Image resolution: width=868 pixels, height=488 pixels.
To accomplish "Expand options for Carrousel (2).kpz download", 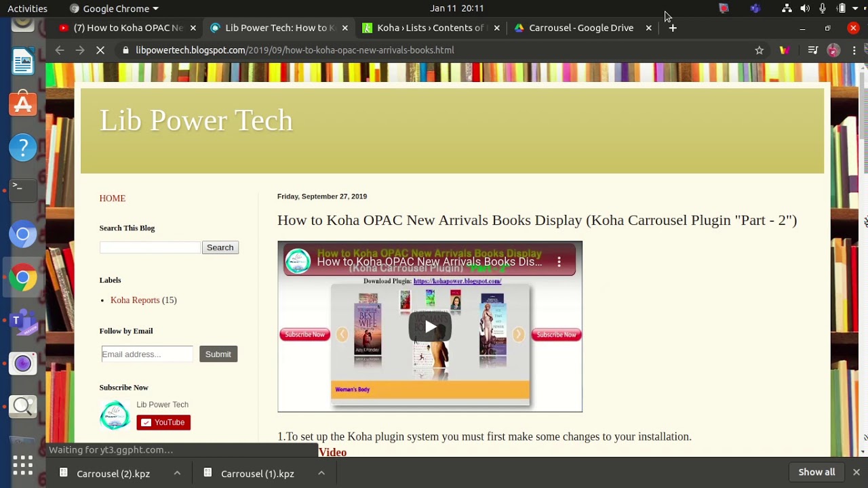I will pyautogui.click(x=177, y=473).
